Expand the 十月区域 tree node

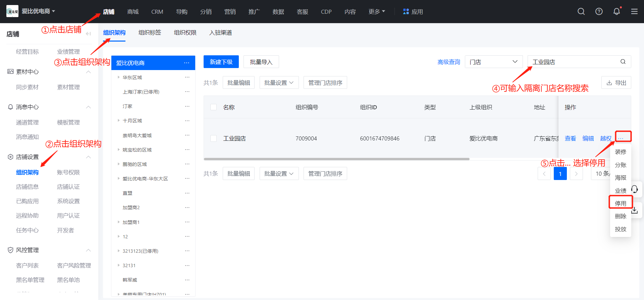pyautogui.click(x=118, y=120)
